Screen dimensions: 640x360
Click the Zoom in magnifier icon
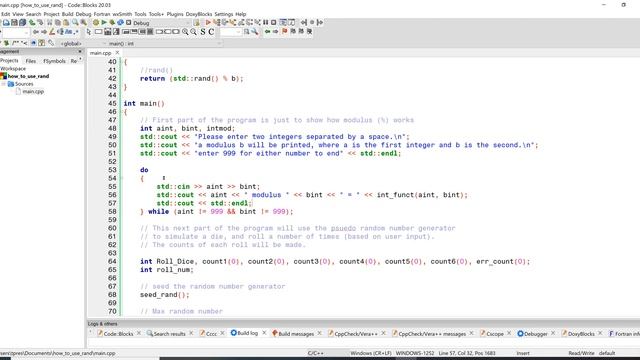pos(185,31)
